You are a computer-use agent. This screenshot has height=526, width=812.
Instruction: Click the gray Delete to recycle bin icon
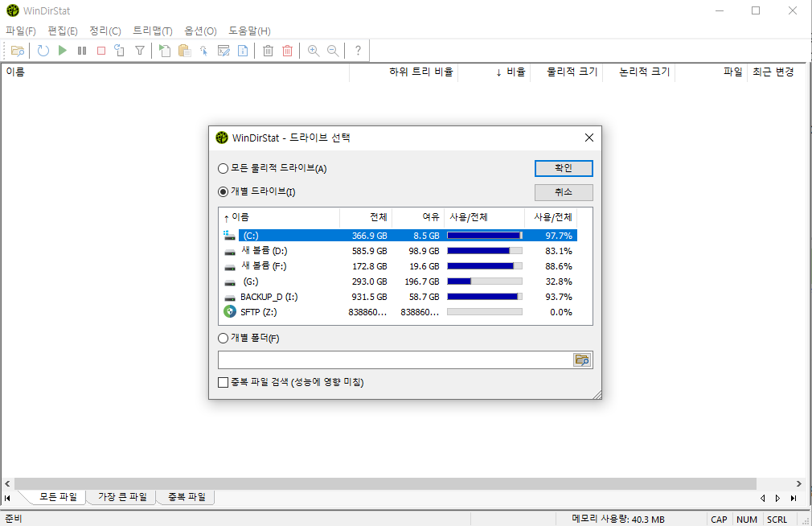coord(269,51)
